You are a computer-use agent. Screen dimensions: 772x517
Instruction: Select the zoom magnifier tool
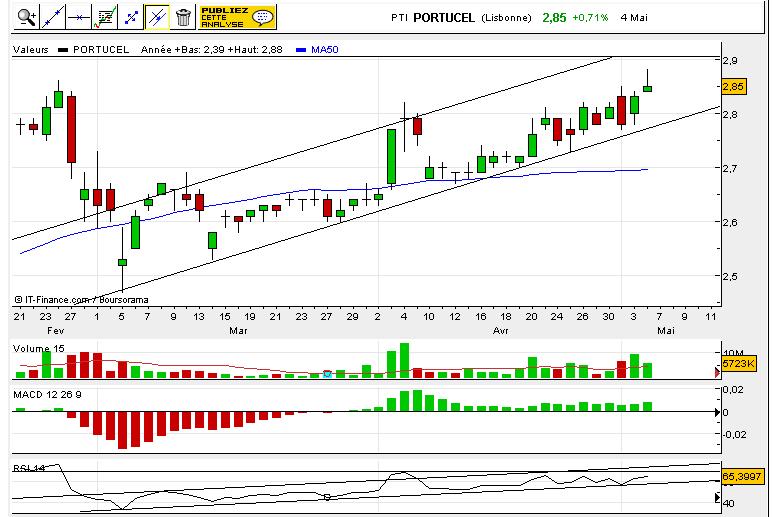click(26, 17)
